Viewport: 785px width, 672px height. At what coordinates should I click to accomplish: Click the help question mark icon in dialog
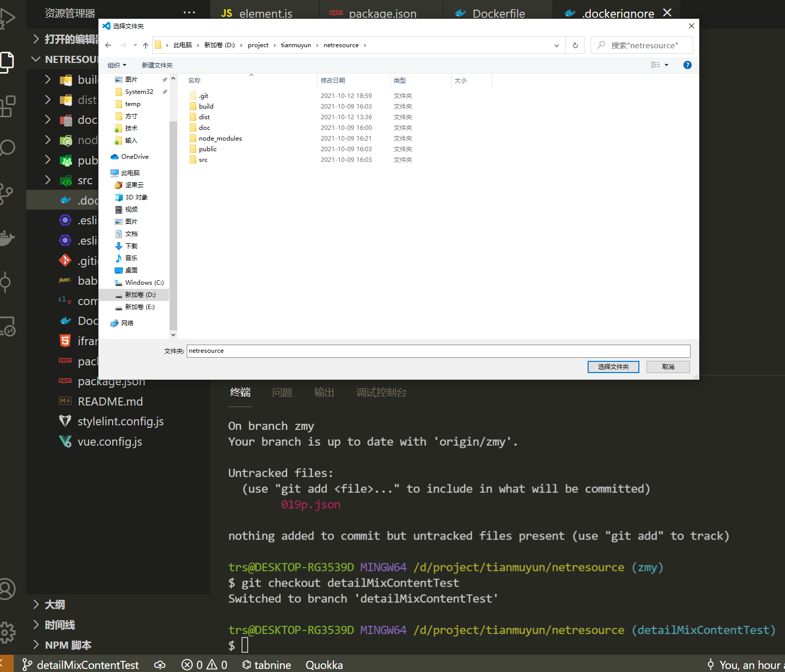[x=687, y=65]
